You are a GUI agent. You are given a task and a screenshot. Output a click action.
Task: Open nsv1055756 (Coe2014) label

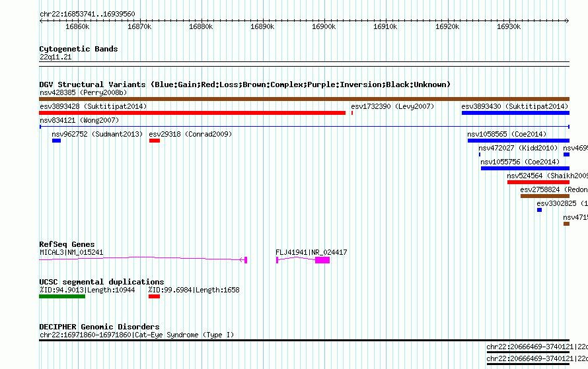(x=520, y=162)
